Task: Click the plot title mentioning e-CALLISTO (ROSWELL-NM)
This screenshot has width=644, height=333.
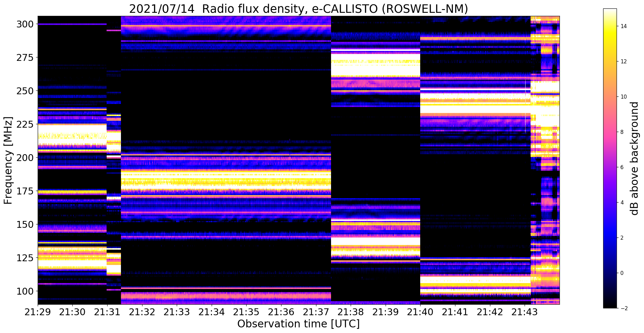Action: [298, 9]
